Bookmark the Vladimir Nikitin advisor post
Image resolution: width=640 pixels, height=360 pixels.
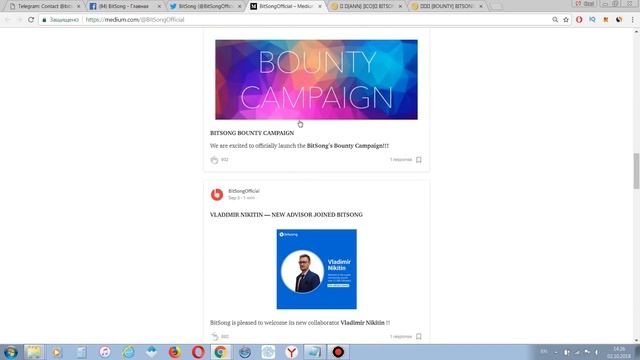coord(418,336)
